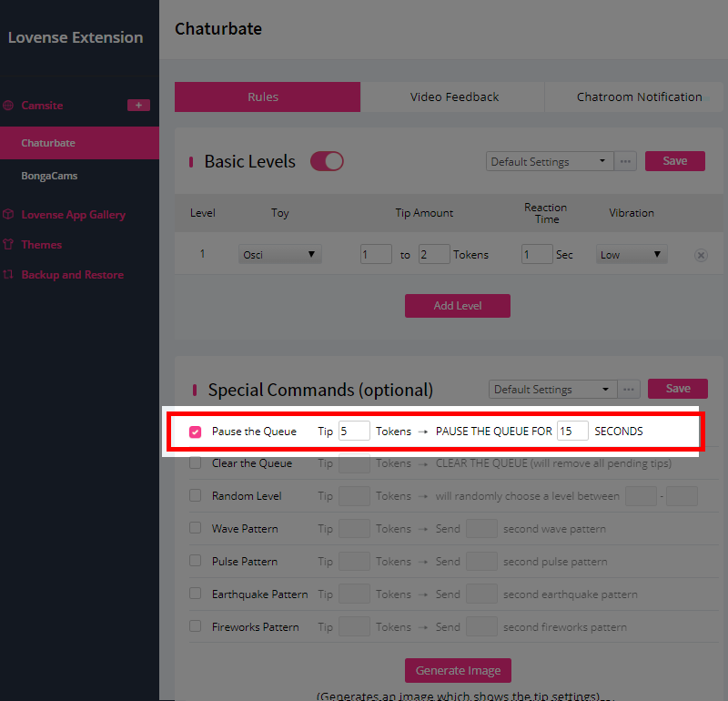This screenshot has width=728, height=701.
Task: Click the Add Level button
Action: click(x=458, y=306)
